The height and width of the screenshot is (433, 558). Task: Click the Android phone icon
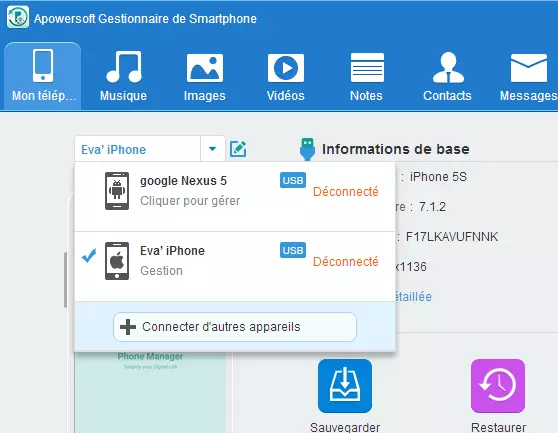point(117,191)
